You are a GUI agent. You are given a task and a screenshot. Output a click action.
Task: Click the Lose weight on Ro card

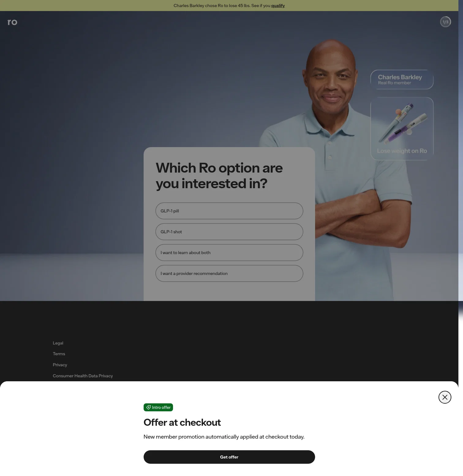(x=402, y=129)
